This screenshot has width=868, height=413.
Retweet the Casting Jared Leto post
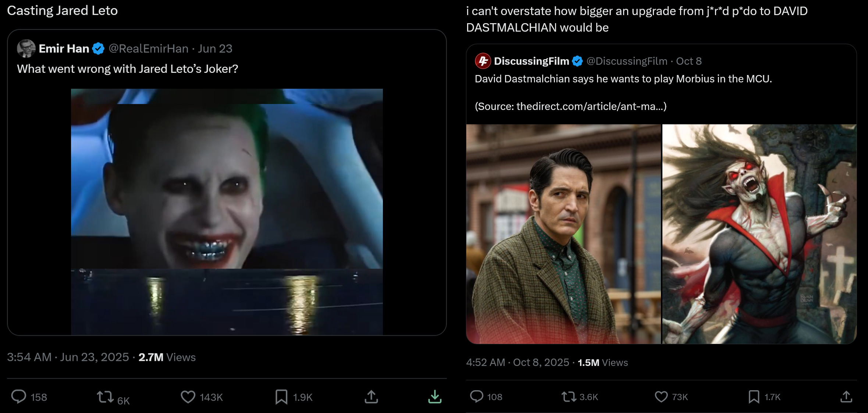[105, 397]
